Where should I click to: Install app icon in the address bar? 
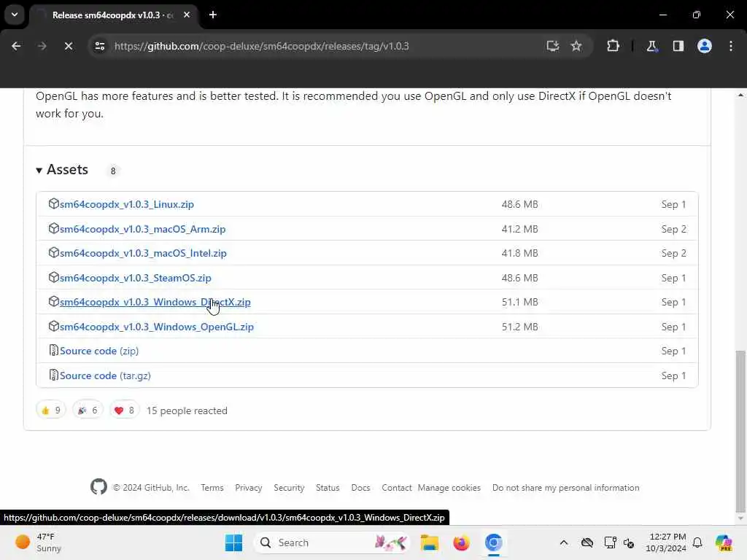[553, 46]
